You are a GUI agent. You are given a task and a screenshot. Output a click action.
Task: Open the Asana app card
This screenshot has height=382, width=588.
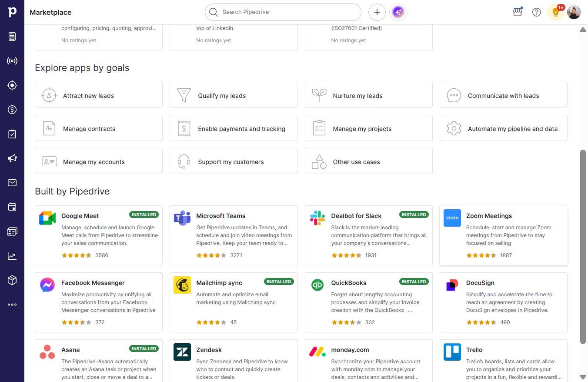pyautogui.click(x=99, y=361)
